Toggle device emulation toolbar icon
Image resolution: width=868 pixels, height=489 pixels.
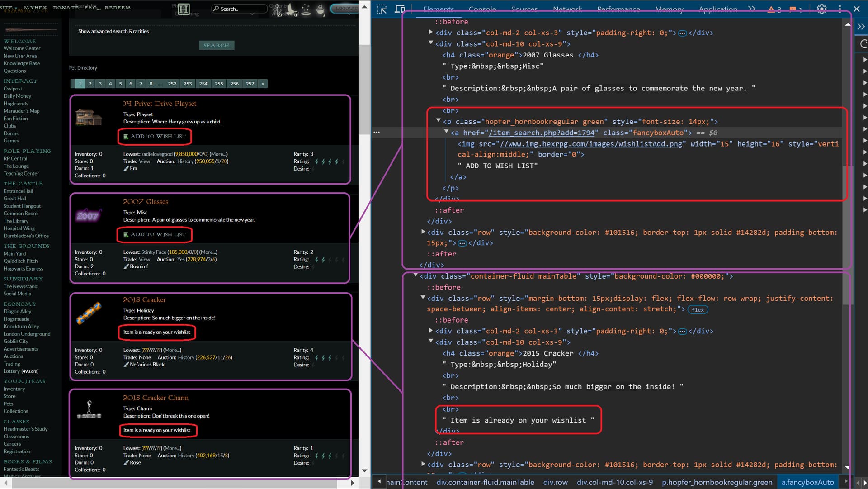400,9
